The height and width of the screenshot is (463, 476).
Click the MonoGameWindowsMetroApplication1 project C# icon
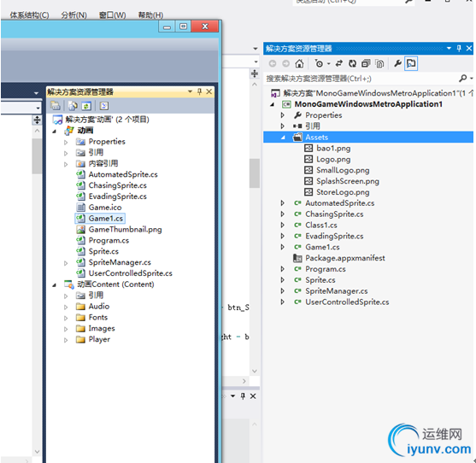(286, 104)
